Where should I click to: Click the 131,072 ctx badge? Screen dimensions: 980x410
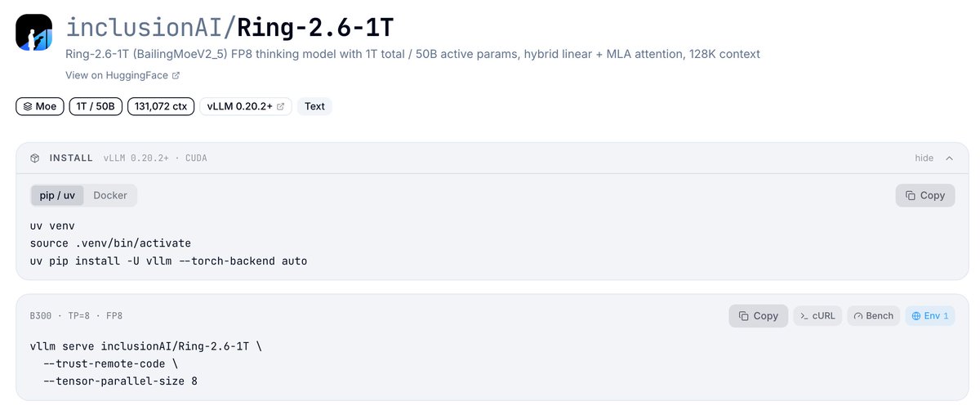[x=161, y=106]
